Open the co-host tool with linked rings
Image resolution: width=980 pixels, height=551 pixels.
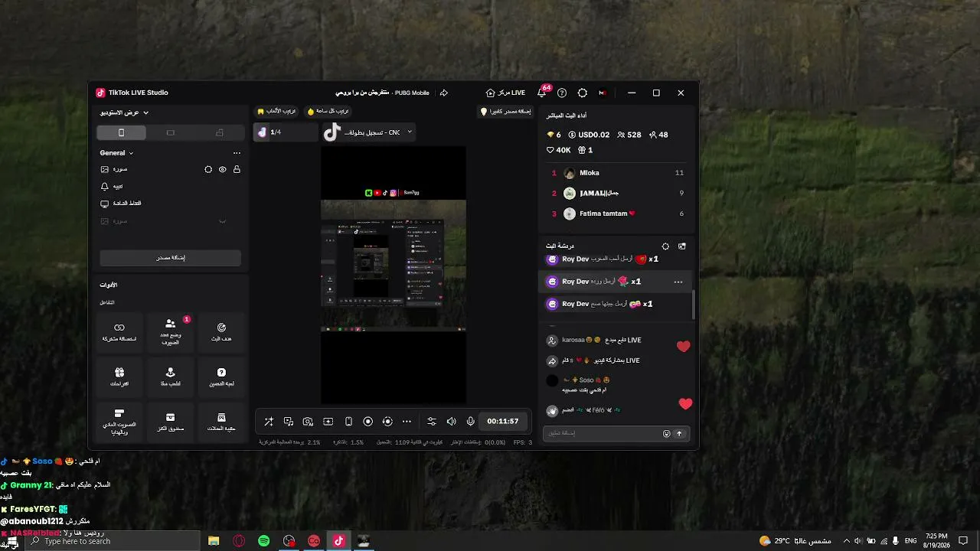pyautogui.click(x=119, y=332)
